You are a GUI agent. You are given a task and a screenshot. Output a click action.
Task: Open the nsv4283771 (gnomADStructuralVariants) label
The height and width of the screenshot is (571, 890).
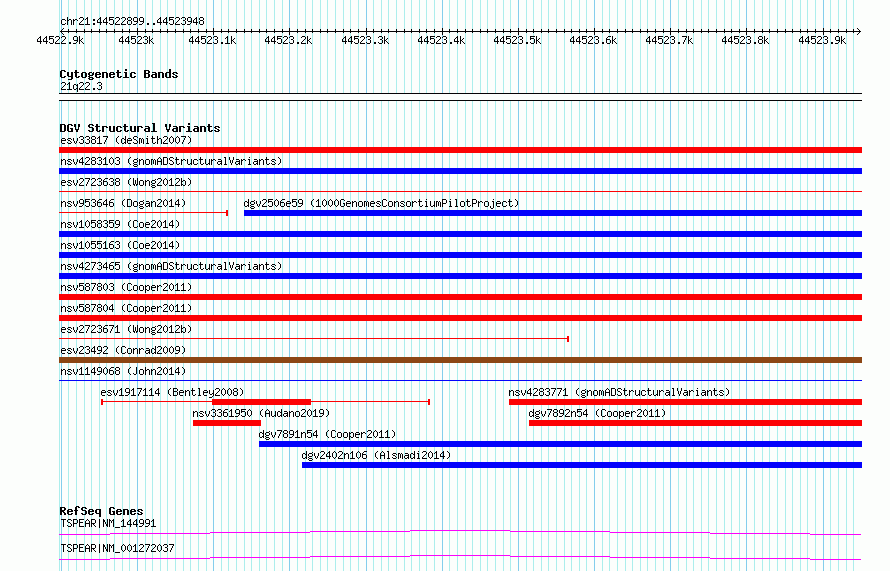tap(619, 392)
